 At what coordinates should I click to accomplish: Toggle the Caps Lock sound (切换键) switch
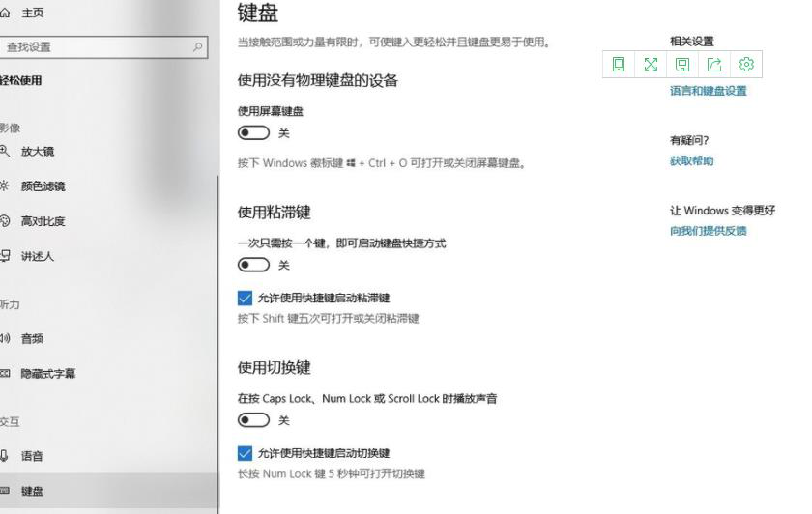253,420
